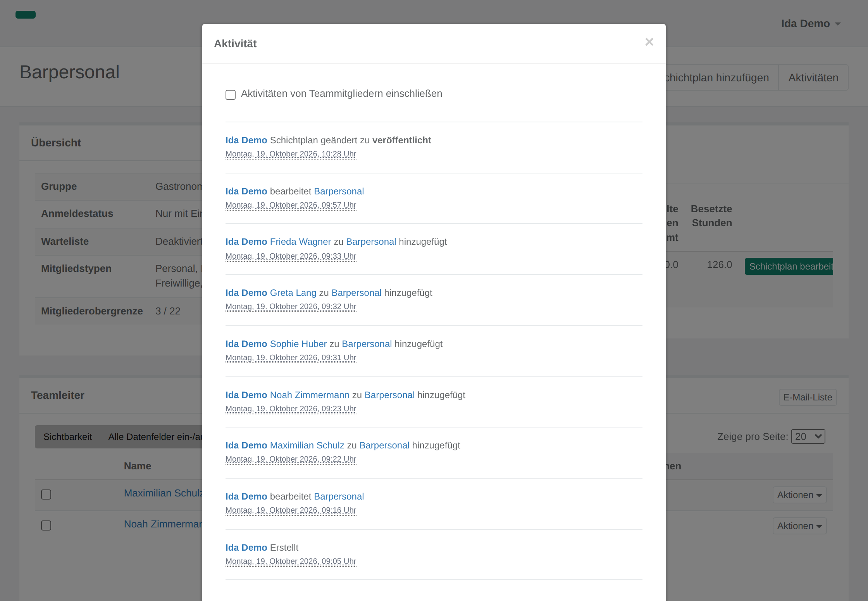Click Ida Demo link in veröffentlicht entry

(246, 140)
